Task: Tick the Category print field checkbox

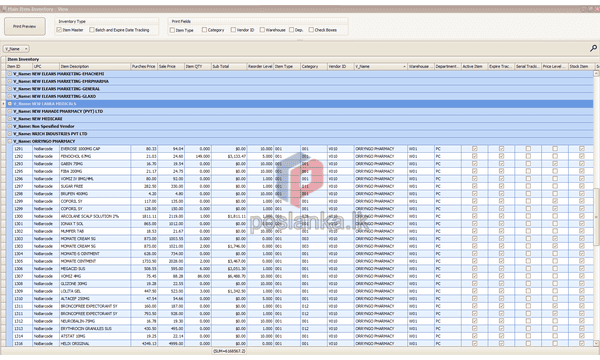Action: coord(204,30)
